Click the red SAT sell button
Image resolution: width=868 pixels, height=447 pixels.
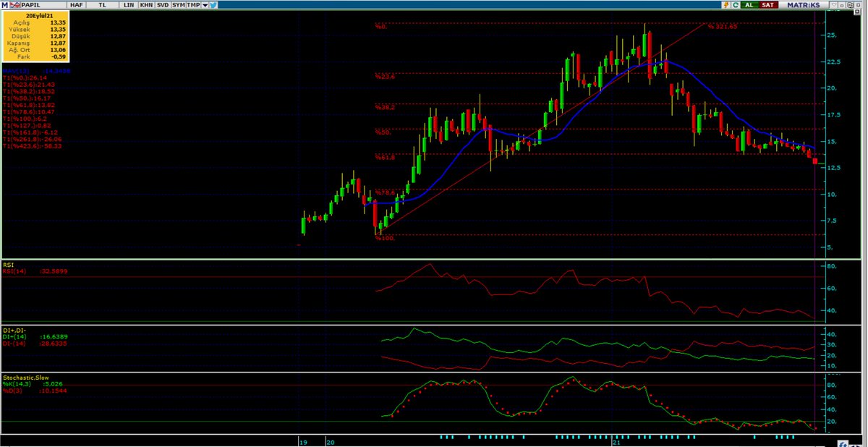pos(768,5)
